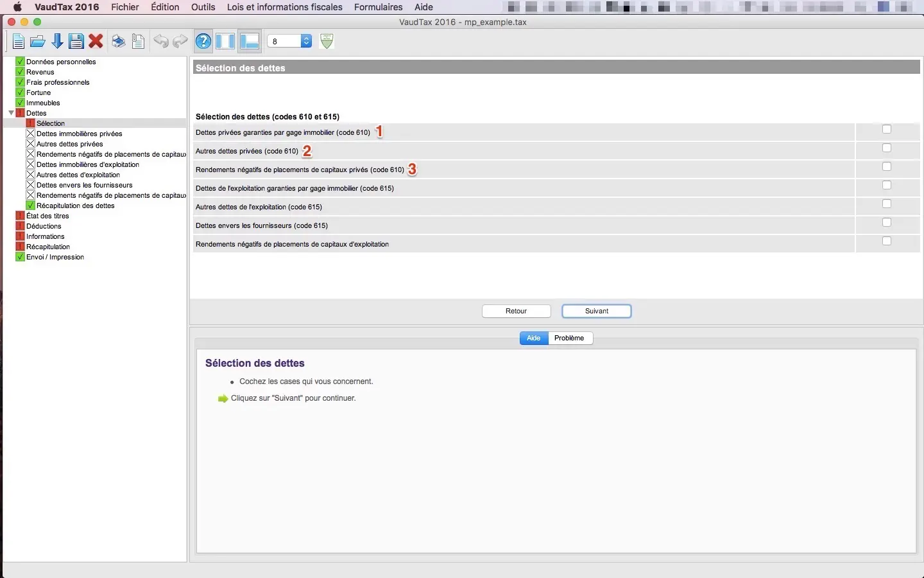The width and height of the screenshot is (924, 578).
Task: Select Autres dettes d'exploitation tree item
Action: (x=78, y=175)
